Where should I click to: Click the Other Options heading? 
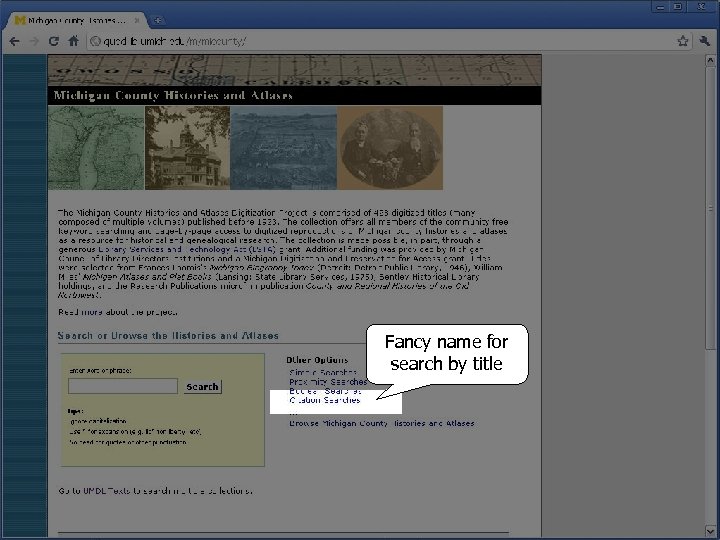click(x=317, y=360)
